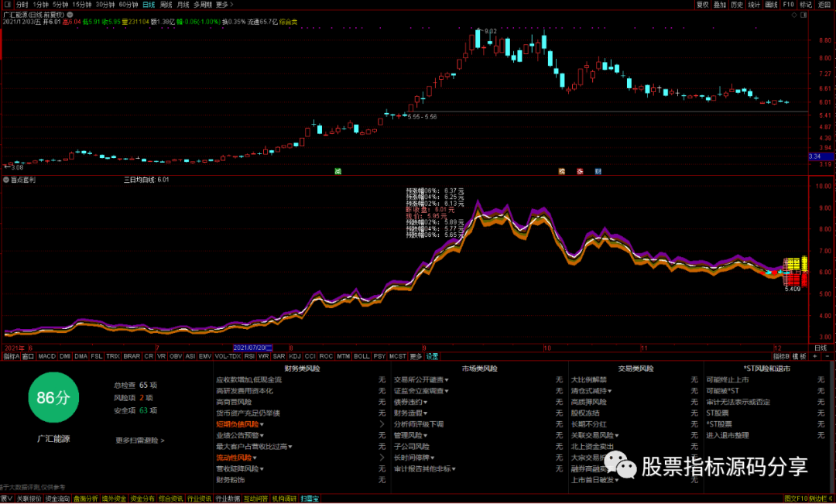The image size is (836, 504).
Task: Click 指标B tab
Action: pos(781,356)
